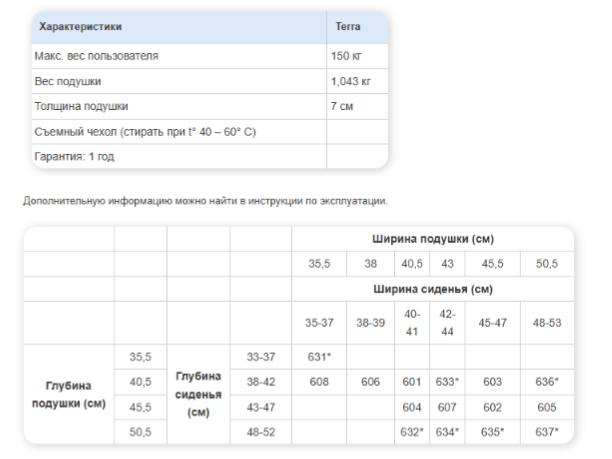This screenshot has height=459, width=612.
Task: Select the 633* model cell
Action: point(447,381)
